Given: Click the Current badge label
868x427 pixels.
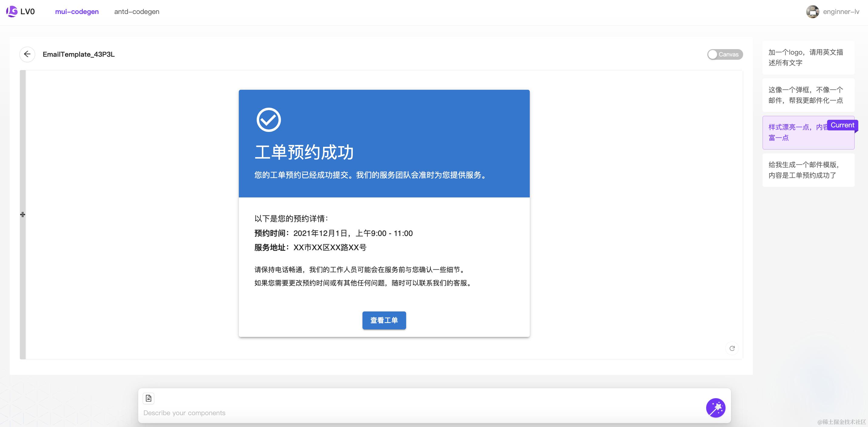Looking at the screenshot, I should [843, 125].
